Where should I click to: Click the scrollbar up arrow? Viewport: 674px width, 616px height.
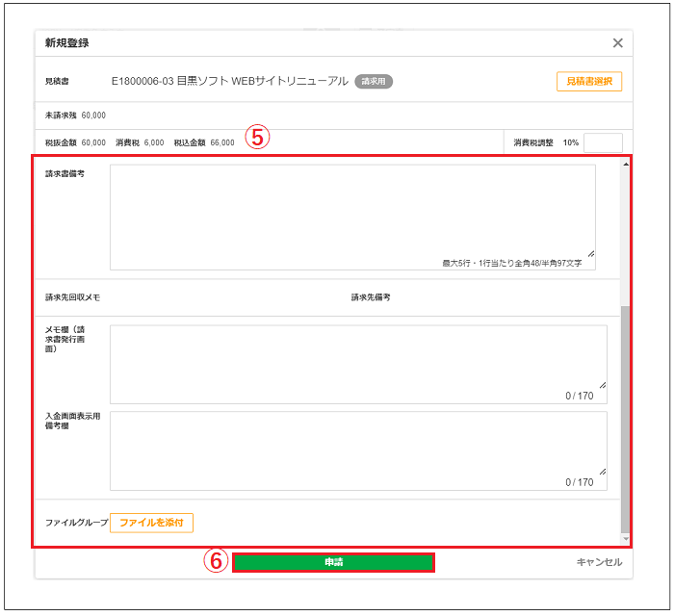[x=626, y=165]
